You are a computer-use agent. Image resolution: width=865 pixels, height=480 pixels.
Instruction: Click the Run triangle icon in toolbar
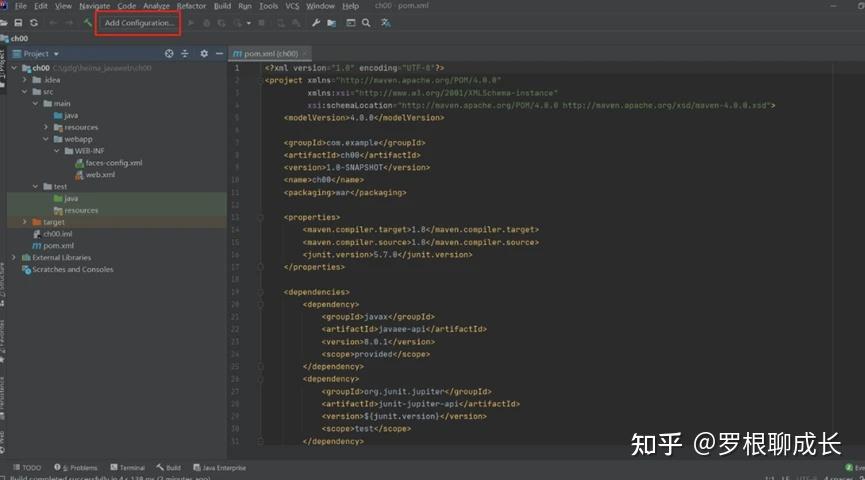pos(191,23)
